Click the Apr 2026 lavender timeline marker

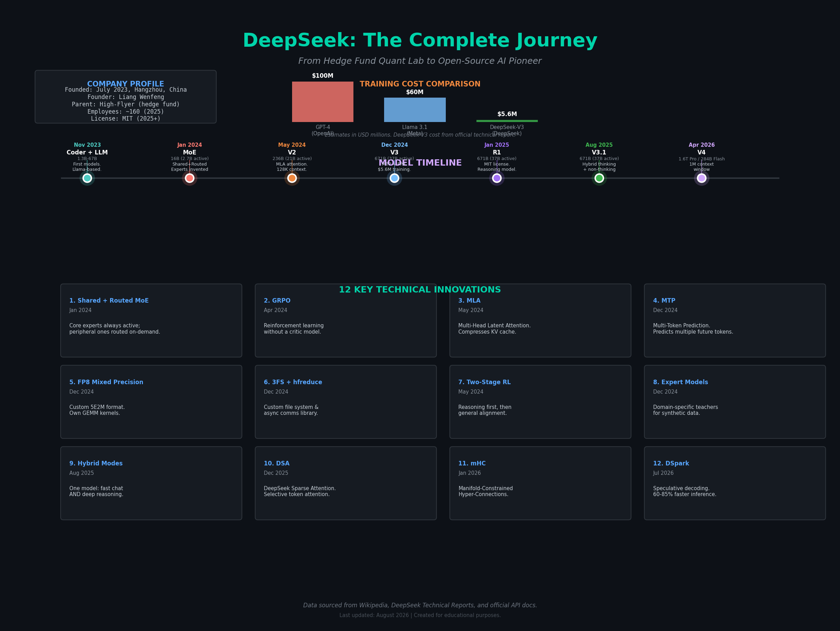(x=702, y=178)
